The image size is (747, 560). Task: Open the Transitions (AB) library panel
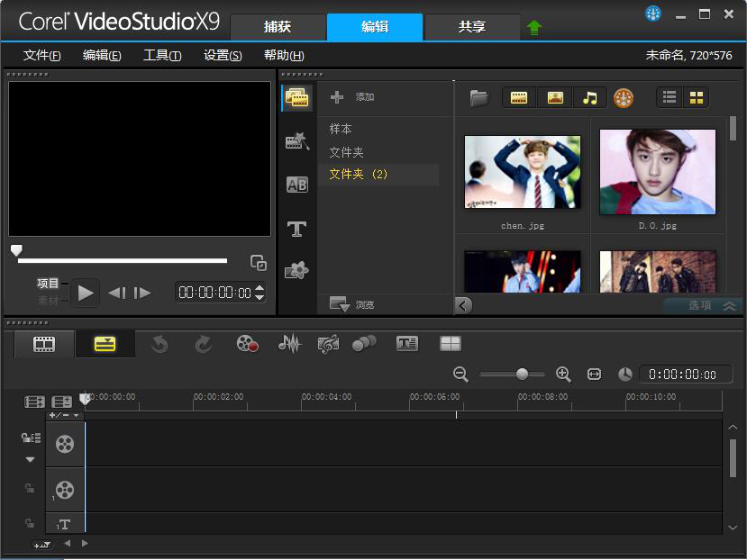296,185
